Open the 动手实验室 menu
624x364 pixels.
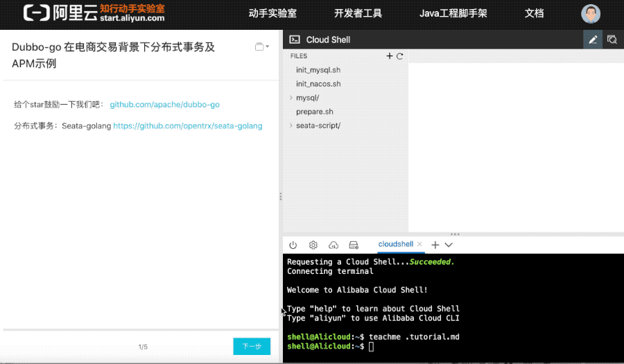point(272,14)
